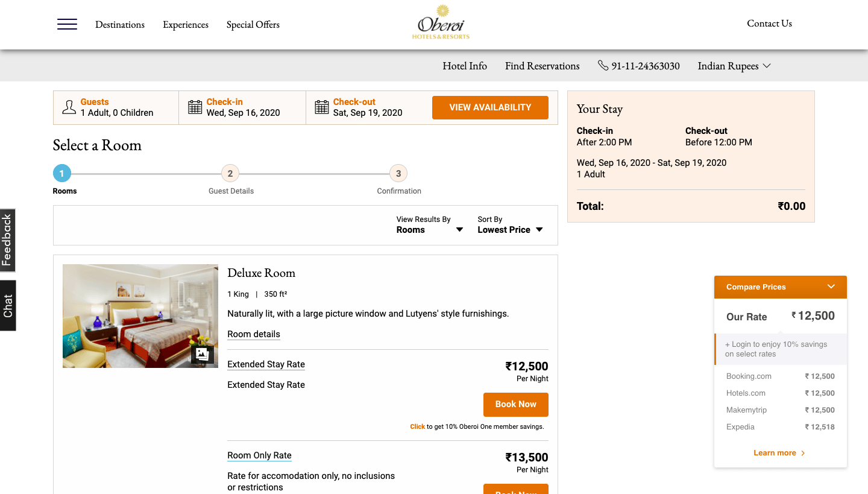Open the Check-out calendar icon
The image size is (868, 494).
(322, 107)
